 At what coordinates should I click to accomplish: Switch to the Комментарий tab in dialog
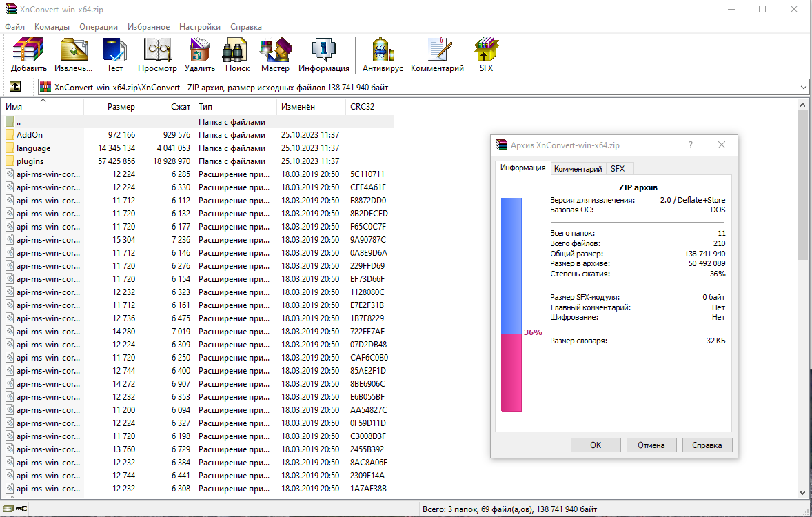coord(578,169)
